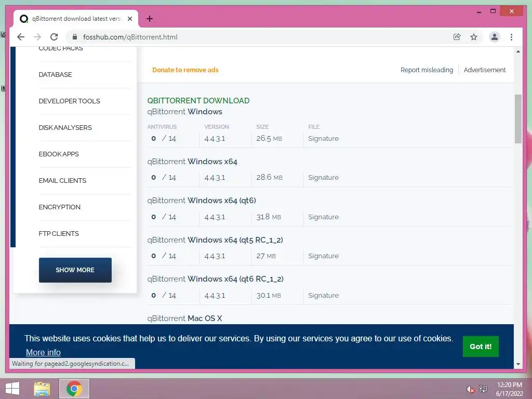This screenshot has height=399, width=532.
Task: Click Report misleading link
Action: (x=427, y=70)
